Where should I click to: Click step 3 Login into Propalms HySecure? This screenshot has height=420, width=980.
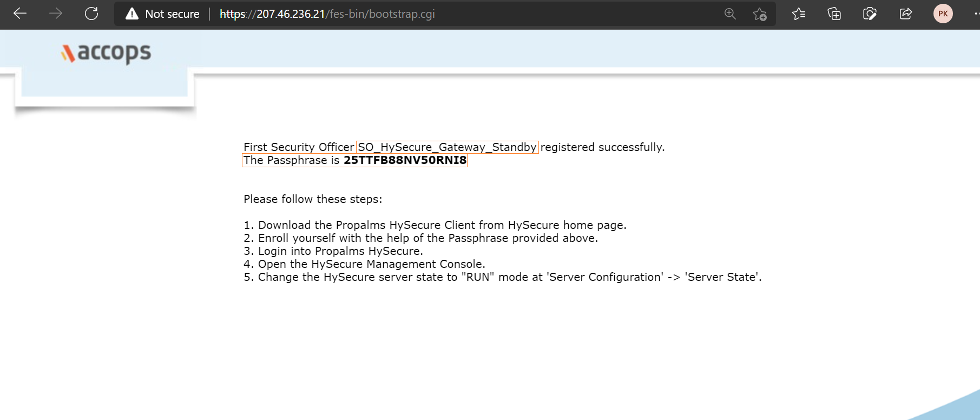click(x=333, y=251)
